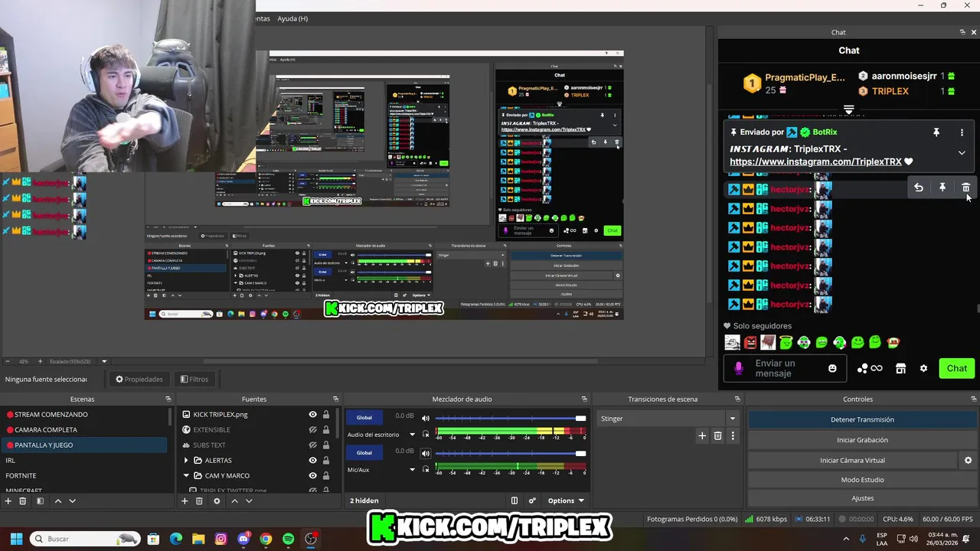
Task: Click Iniciar Grabación button
Action: (862, 440)
